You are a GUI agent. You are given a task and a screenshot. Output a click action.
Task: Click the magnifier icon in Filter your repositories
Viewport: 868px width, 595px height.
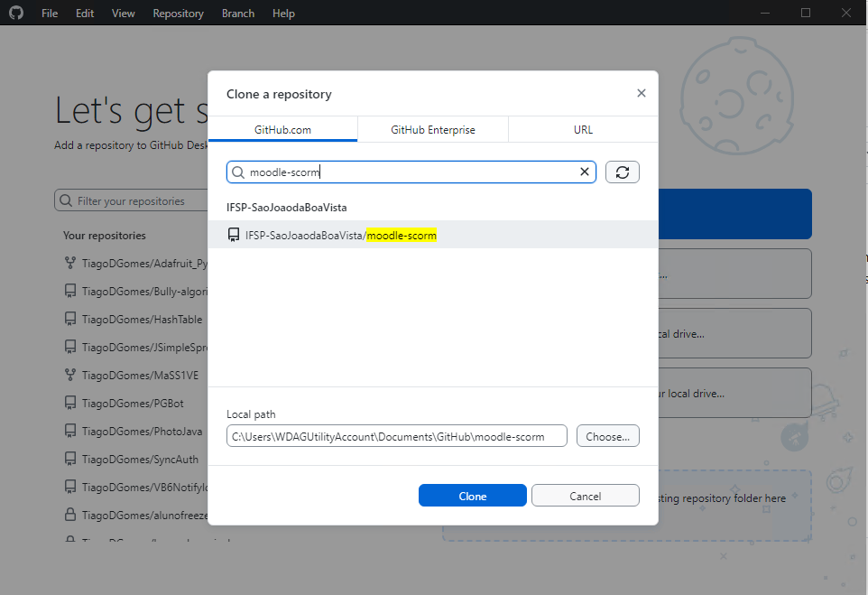(x=66, y=200)
